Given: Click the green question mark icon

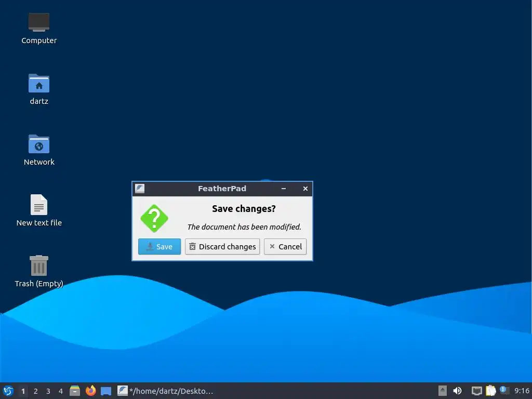Looking at the screenshot, I should pyautogui.click(x=154, y=219).
